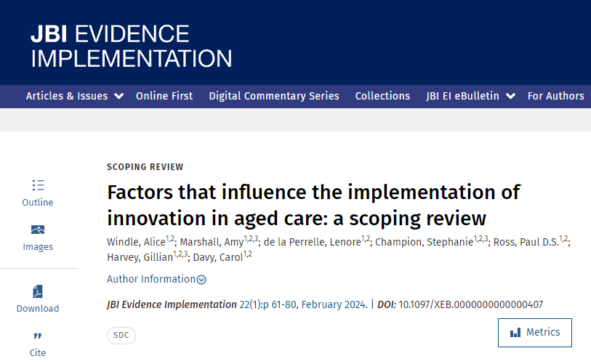Open issue link 22(1):p 61-80, February 2024
The image size is (591, 364).
click(x=303, y=304)
